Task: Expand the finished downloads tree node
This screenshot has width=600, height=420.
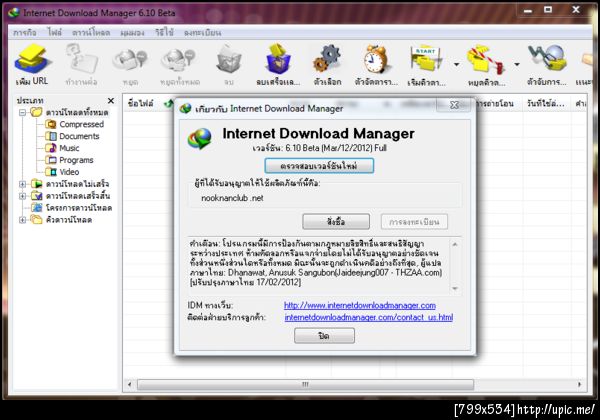Action: pos(22,196)
